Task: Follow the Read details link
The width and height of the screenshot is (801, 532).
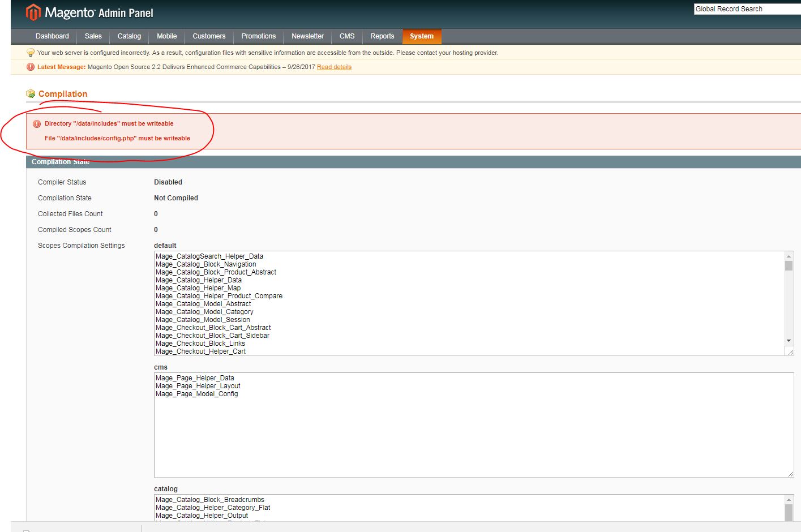Action: (334, 67)
